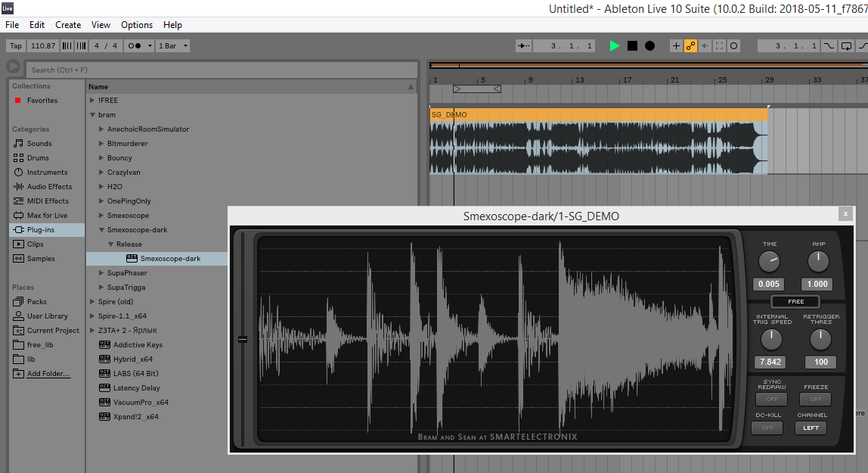
Task: Select Samples category icon
Action: pyautogui.click(x=18, y=259)
